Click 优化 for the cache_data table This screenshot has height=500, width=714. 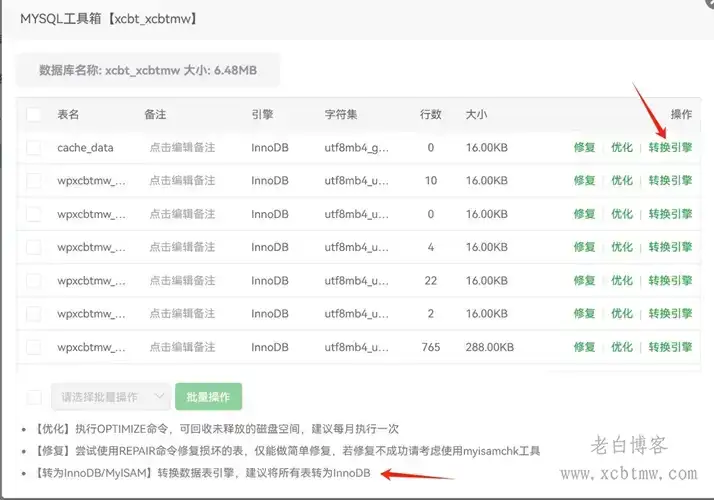pos(622,148)
